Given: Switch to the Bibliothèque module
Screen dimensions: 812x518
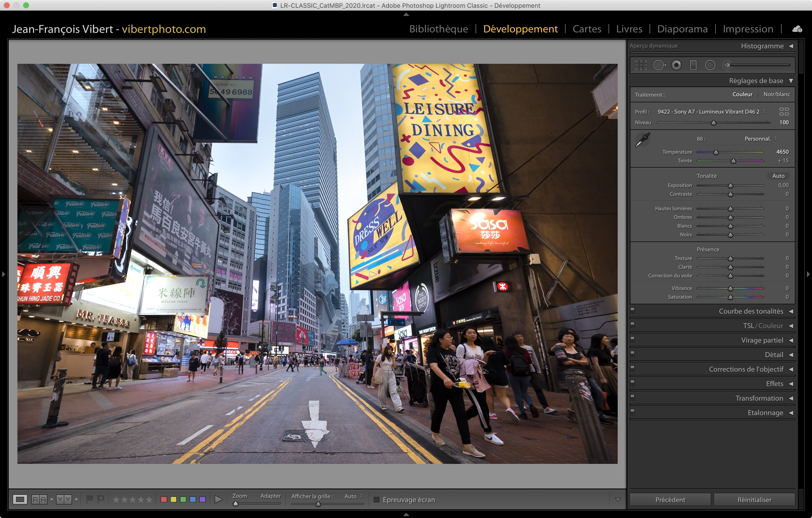Looking at the screenshot, I should [x=438, y=29].
